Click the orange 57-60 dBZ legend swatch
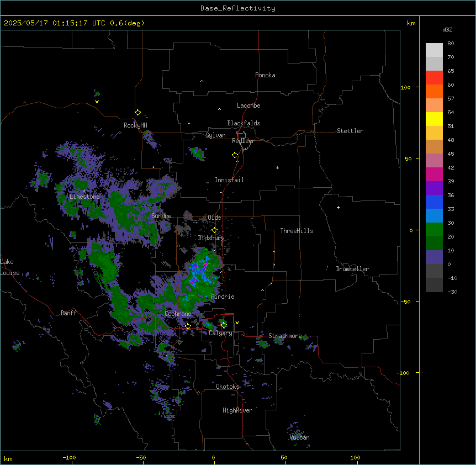The image size is (476, 465). pyautogui.click(x=434, y=91)
